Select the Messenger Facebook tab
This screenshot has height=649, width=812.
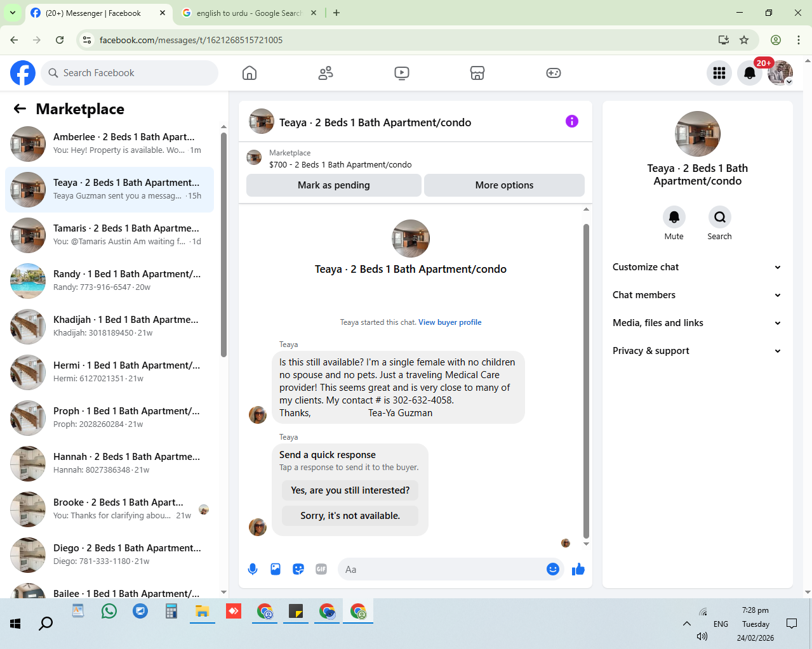pyautogui.click(x=98, y=13)
